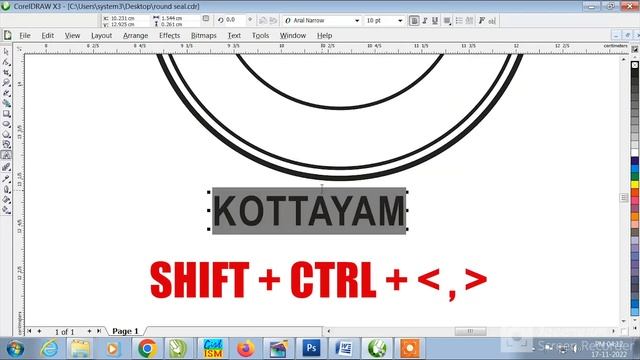Screen dimensions: 640x360
Task: Open the Windows Start menu
Action: tap(15, 349)
